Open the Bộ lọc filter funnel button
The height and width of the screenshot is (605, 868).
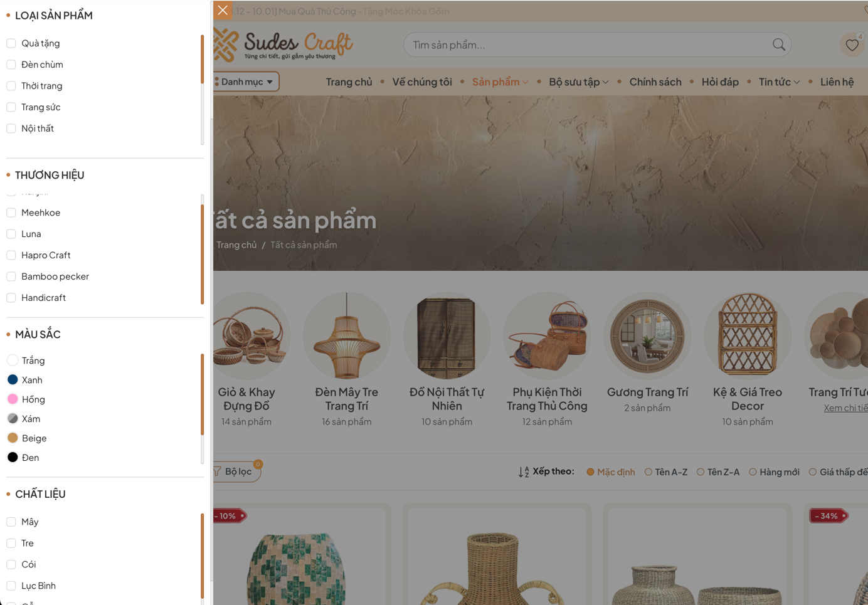[x=235, y=471]
